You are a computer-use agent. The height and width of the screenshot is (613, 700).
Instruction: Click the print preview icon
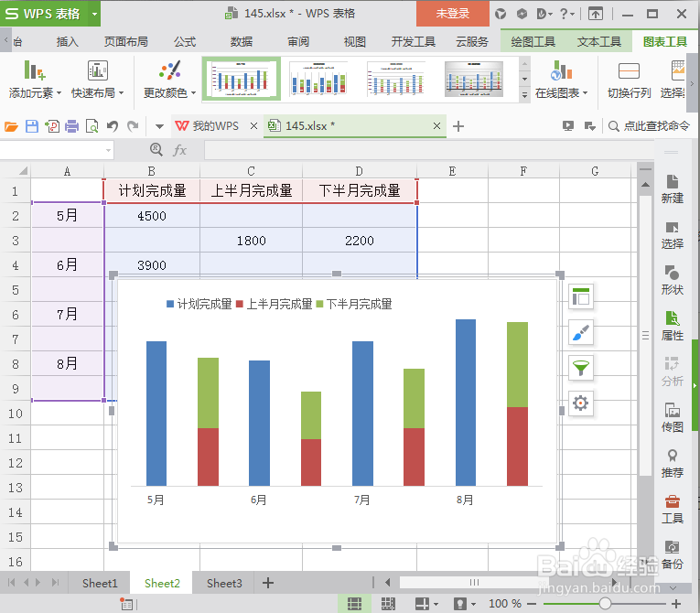[x=92, y=126]
